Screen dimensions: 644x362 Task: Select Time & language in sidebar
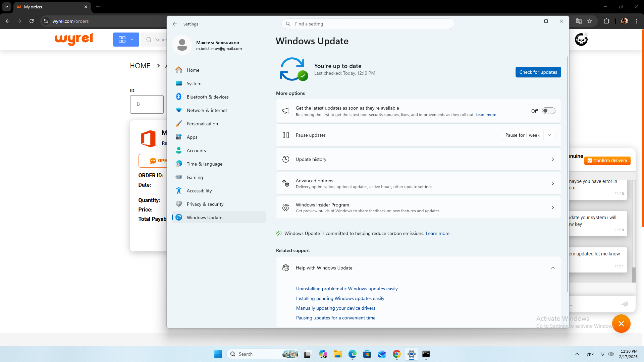coord(204,164)
